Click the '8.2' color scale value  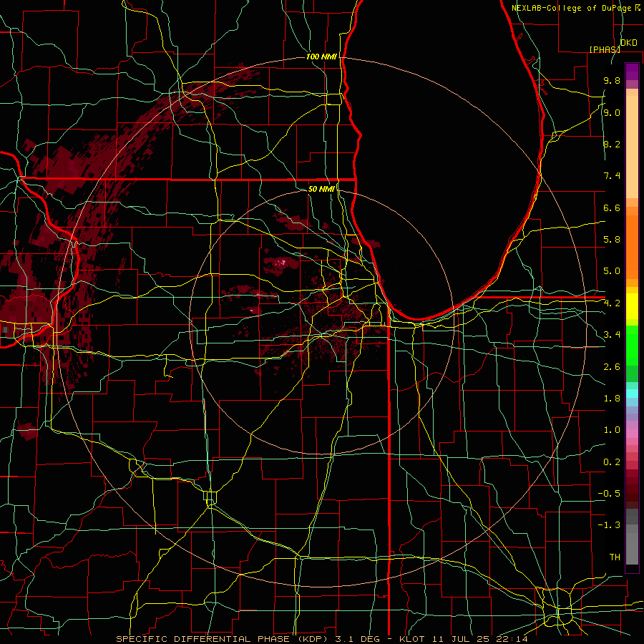pos(612,144)
